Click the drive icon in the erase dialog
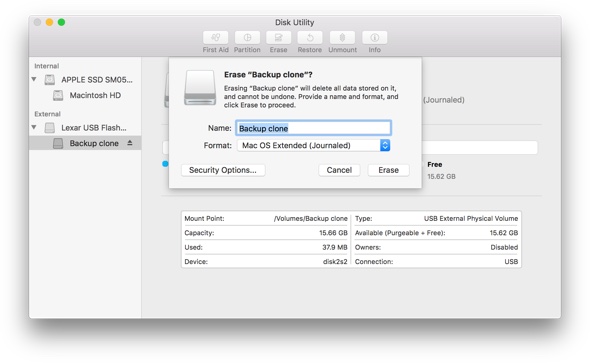 (200, 88)
